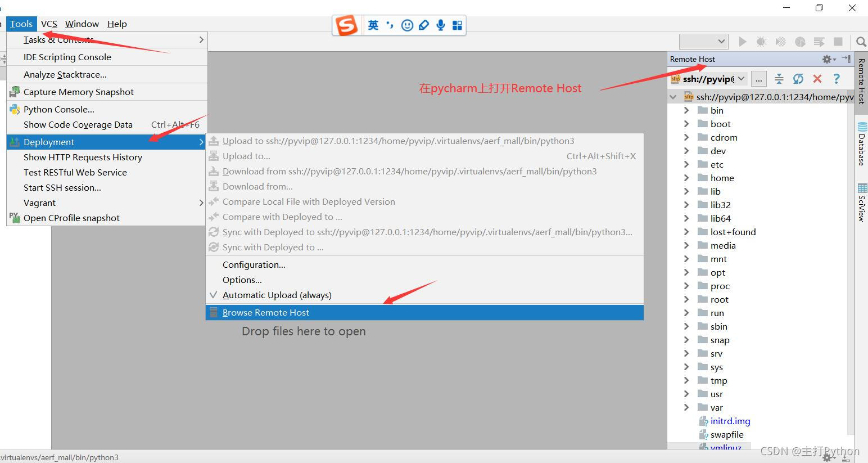868x463 pixels.
Task: Click the Sogou input method logo
Action: [x=346, y=25]
